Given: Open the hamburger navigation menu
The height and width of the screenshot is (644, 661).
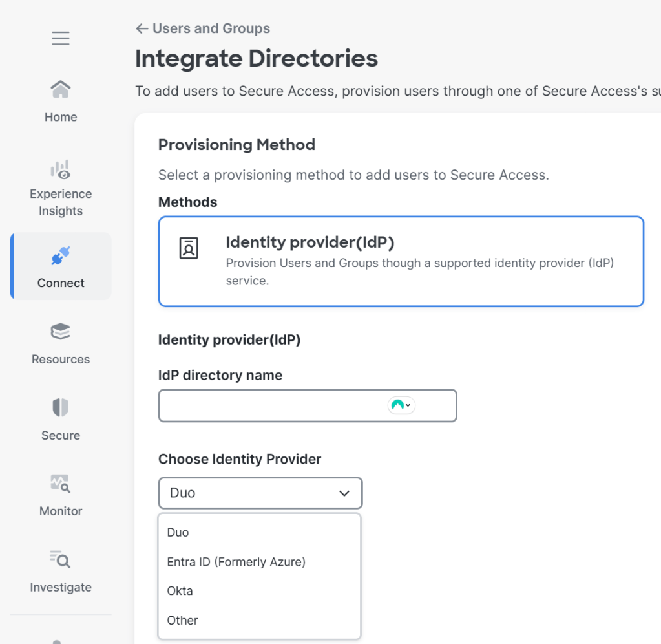Looking at the screenshot, I should tap(61, 39).
